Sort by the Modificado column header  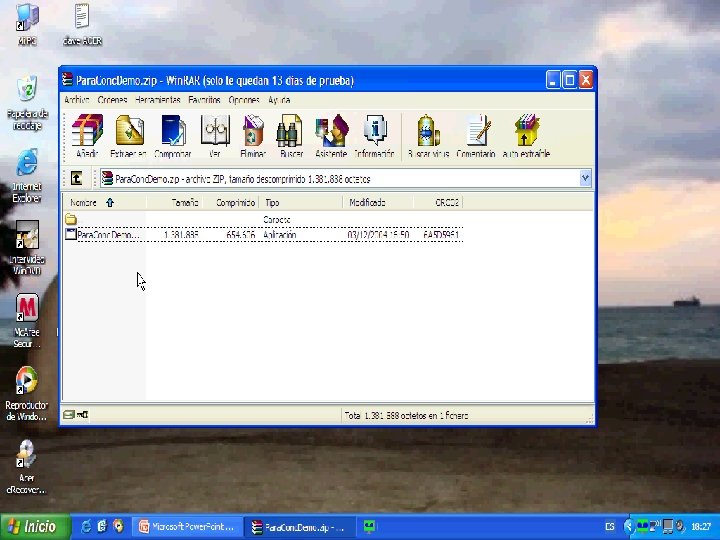pos(378,202)
